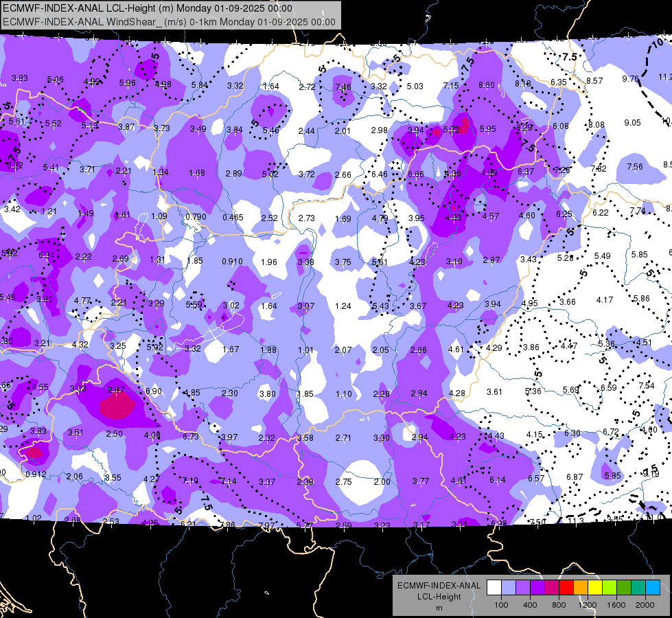The image size is (672, 618).
Task: Click the '400' legend scale label
Action: 530,605
